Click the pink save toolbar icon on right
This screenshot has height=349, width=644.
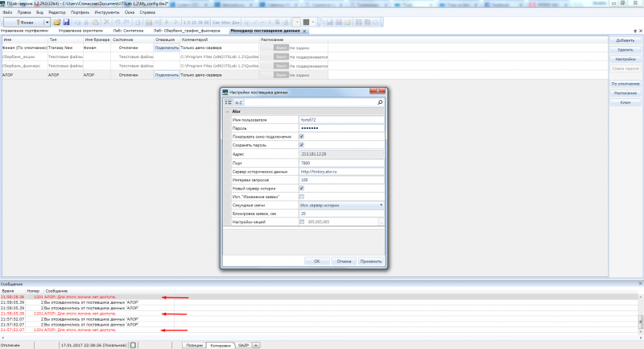click(x=338, y=23)
